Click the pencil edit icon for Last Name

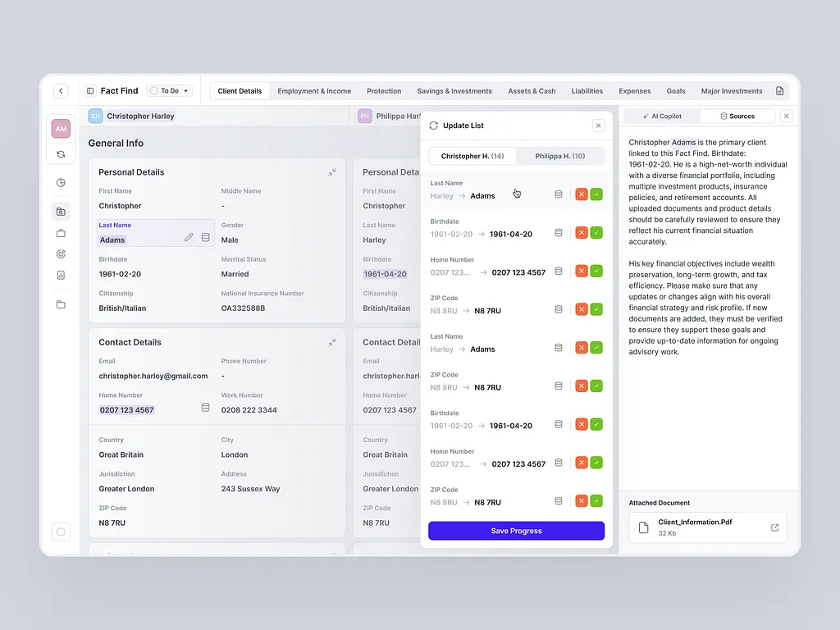click(189, 237)
